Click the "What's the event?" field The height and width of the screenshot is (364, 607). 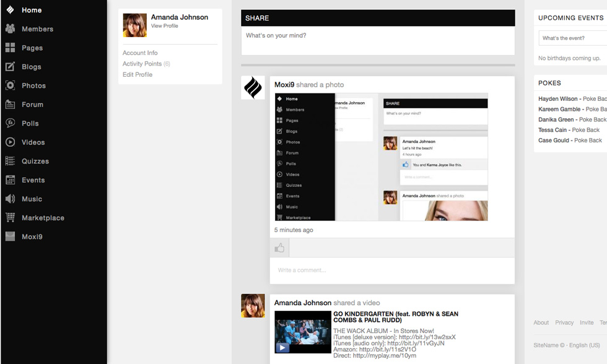(572, 38)
